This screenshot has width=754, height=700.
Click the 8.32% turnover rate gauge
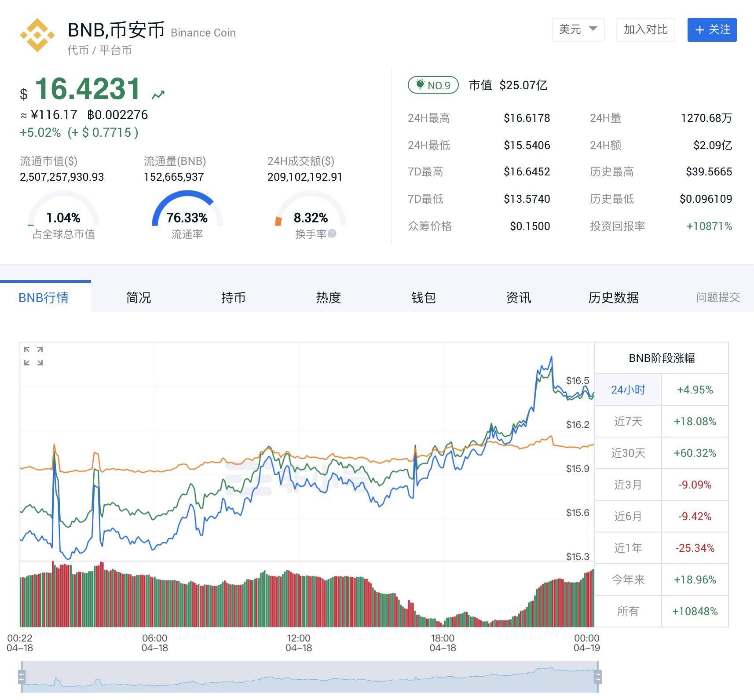pyautogui.click(x=311, y=209)
